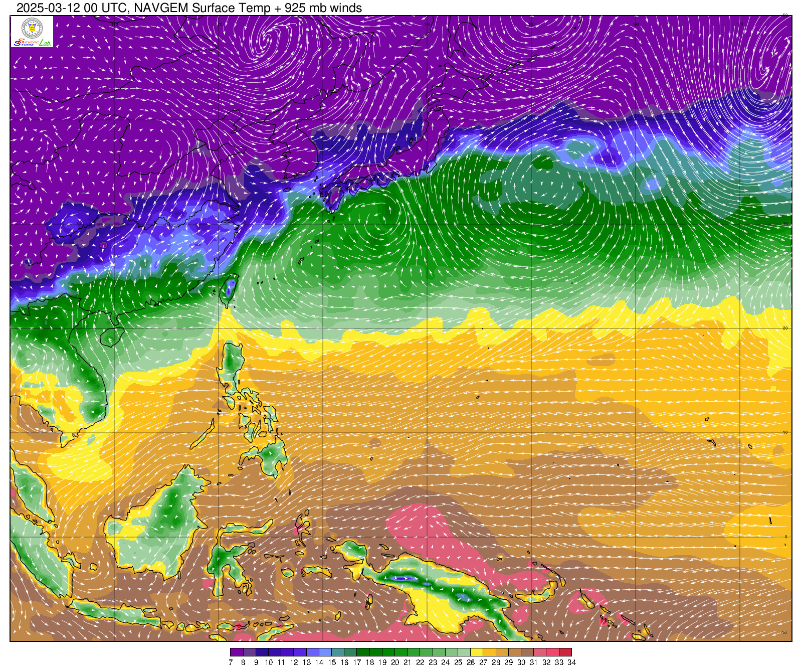The height and width of the screenshot is (672, 802).
Task: Pick the light blue swatch at 14
Action: [x=325, y=652]
